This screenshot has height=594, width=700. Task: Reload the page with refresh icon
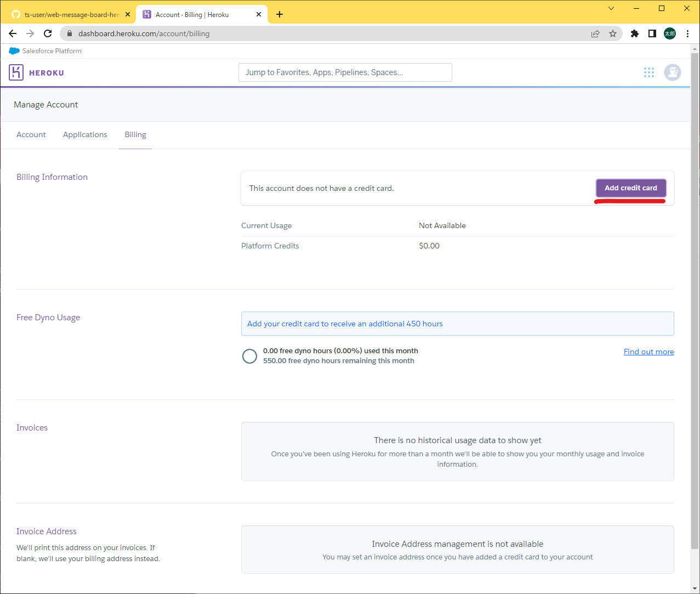(48, 33)
